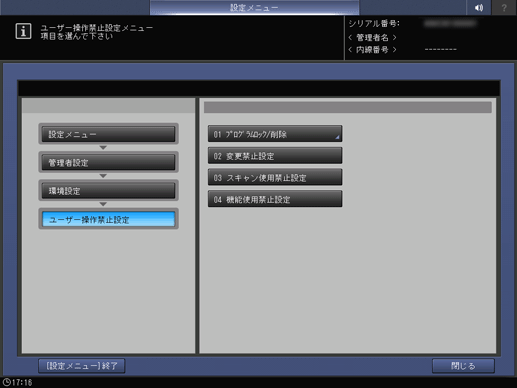Exit via [設定メニュー]終了 button
Viewport: 517px width, 388px height.
coord(82,366)
